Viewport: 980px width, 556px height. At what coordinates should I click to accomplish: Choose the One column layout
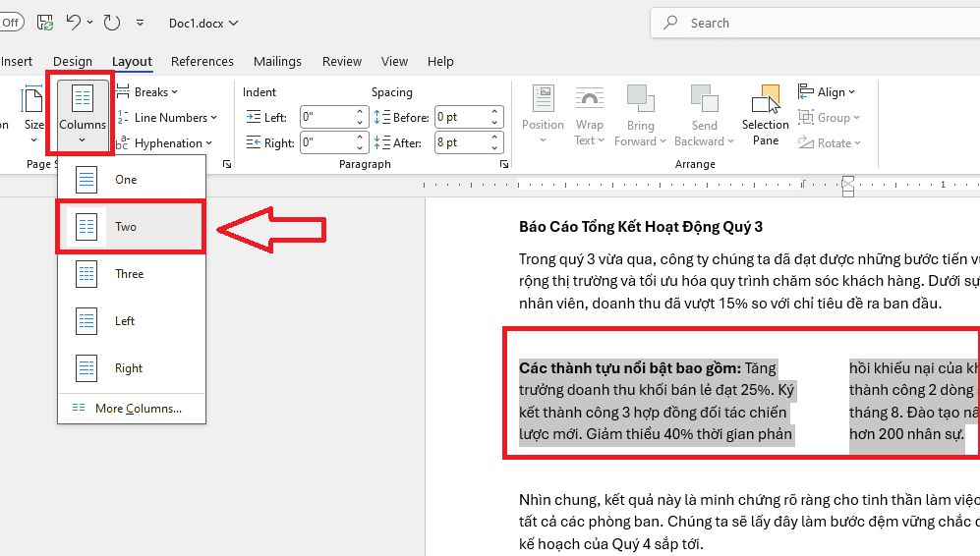pyautogui.click(x=132, y=180)
